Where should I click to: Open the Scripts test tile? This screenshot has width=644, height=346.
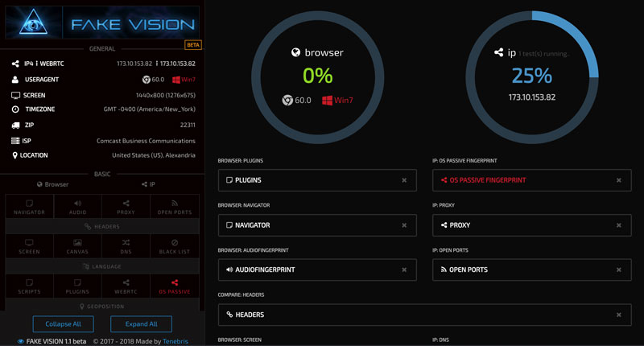29,286
